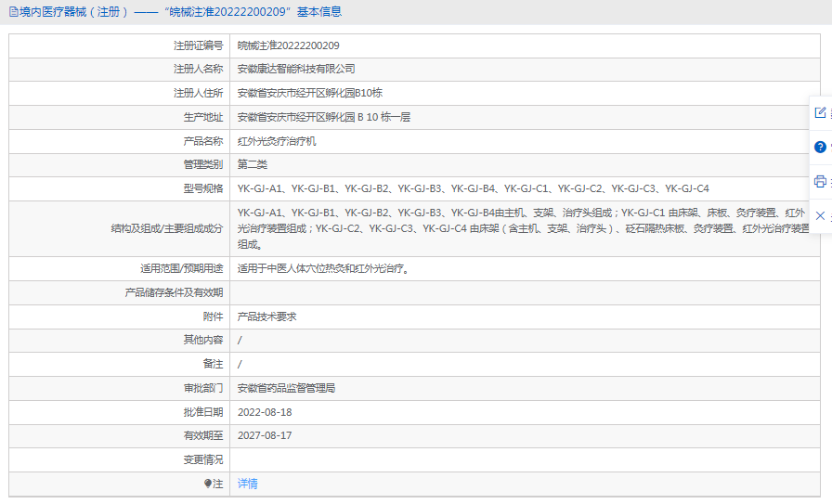Click management category value 第二类
Screen dimensions: 832x504
252,164
